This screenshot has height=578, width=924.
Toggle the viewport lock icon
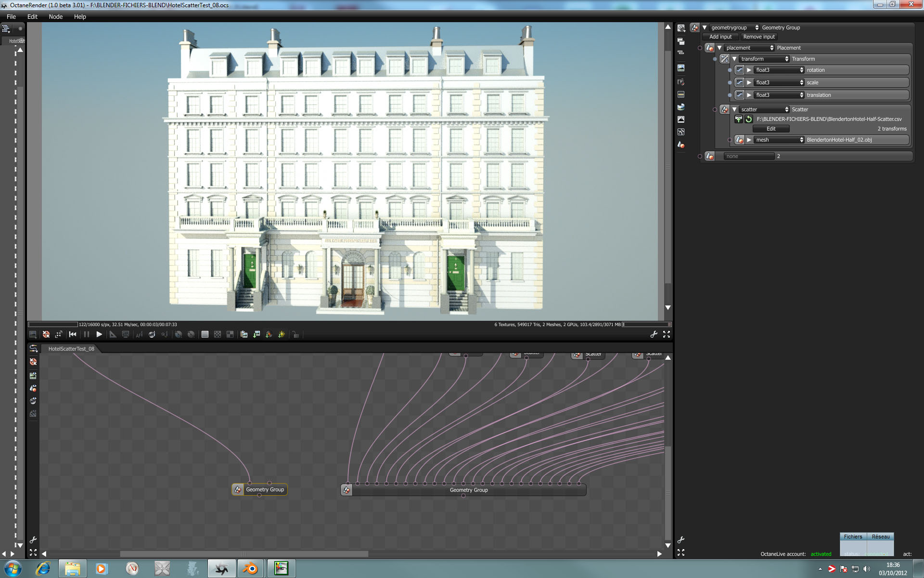point(295,334)
